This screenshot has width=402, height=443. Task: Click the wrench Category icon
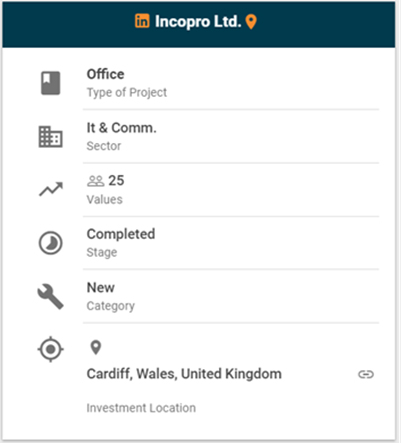(x=50, y=296)
